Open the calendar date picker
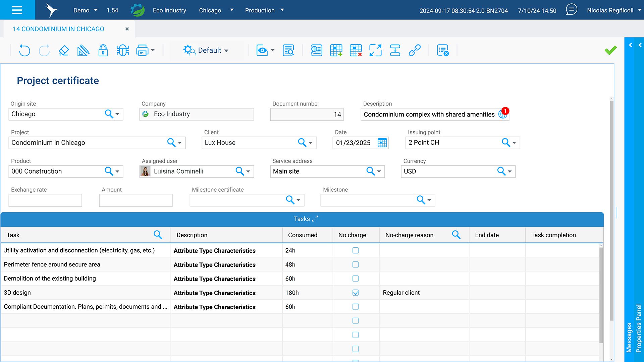 tap(382, 143)
